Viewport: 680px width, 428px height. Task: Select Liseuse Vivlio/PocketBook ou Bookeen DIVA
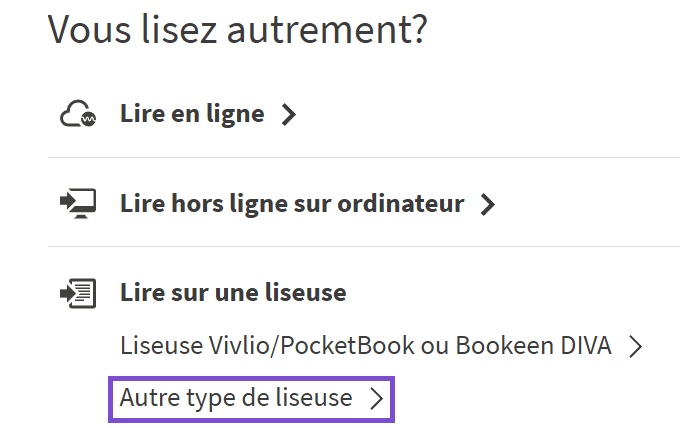tap(365, 346)
